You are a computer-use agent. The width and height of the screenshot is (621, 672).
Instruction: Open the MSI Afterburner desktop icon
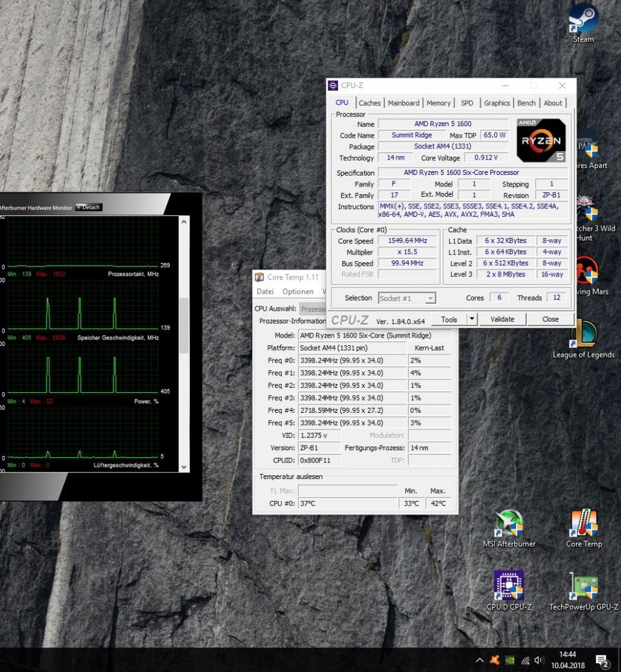(509, 529)
